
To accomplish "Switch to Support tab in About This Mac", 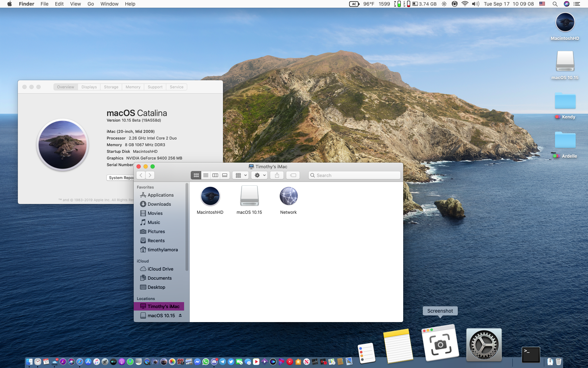I will click(x=155, y=87).
